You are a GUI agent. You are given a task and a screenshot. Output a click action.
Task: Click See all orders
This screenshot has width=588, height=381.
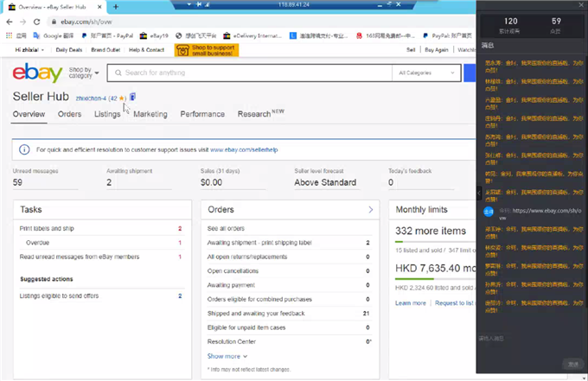tap(226, 229)
